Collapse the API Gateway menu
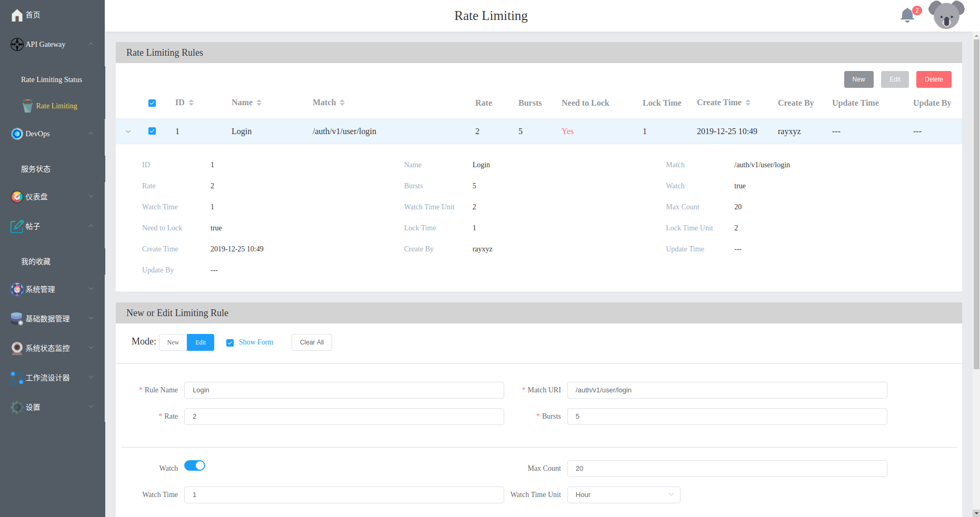This screenshot has height=517, width=980. pyautogui.click(x=91, y=44)
